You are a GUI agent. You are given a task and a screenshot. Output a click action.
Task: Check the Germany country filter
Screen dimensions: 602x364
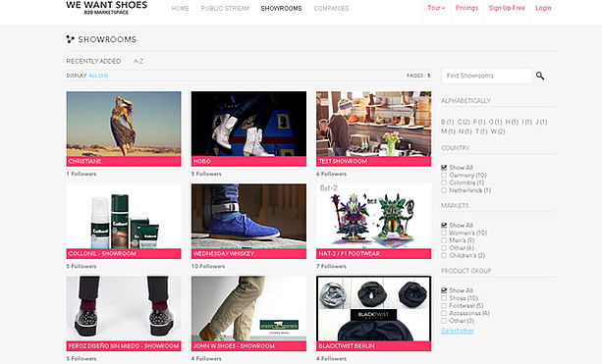(444, 176)
